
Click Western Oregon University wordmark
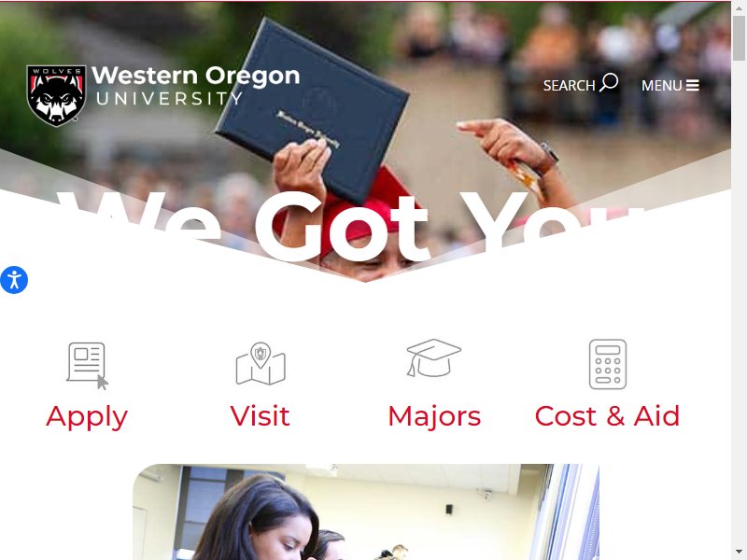(x=195, y=85)
